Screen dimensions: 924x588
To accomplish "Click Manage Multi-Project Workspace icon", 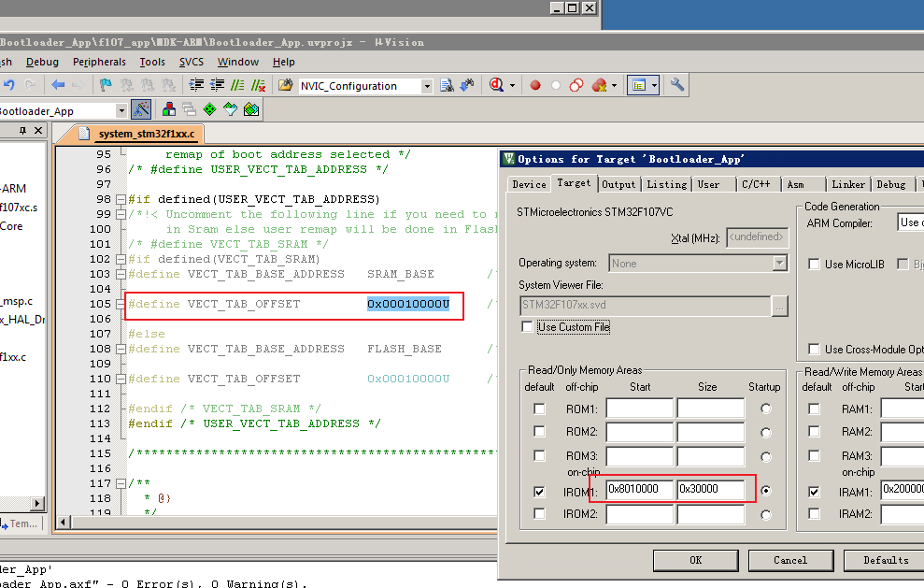I will (x=189, y=109).
